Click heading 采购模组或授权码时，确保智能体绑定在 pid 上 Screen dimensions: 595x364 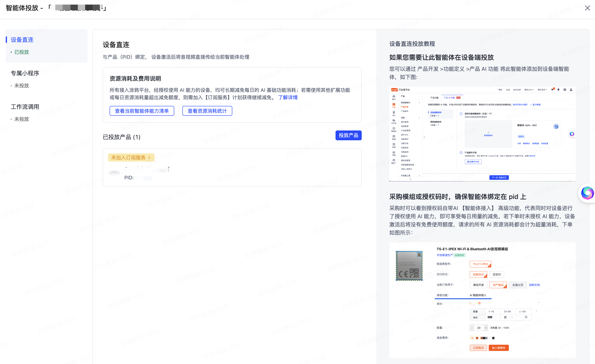(x=458, y=197)
